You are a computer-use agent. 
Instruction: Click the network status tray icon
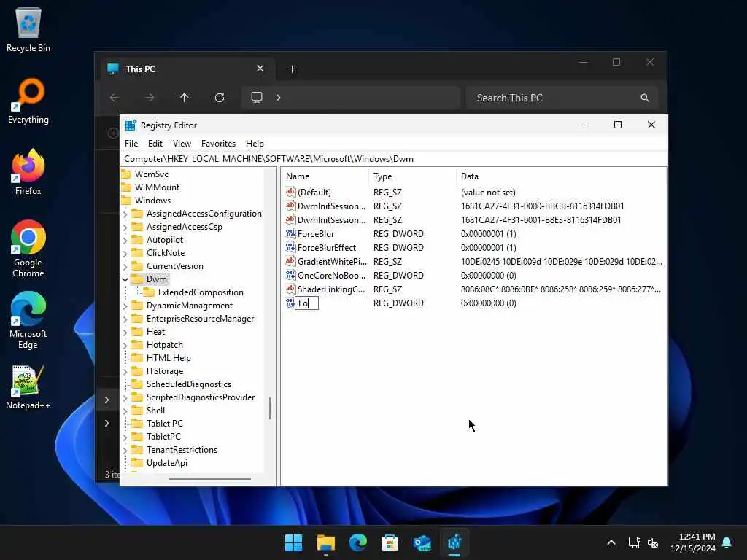(634, 542)
